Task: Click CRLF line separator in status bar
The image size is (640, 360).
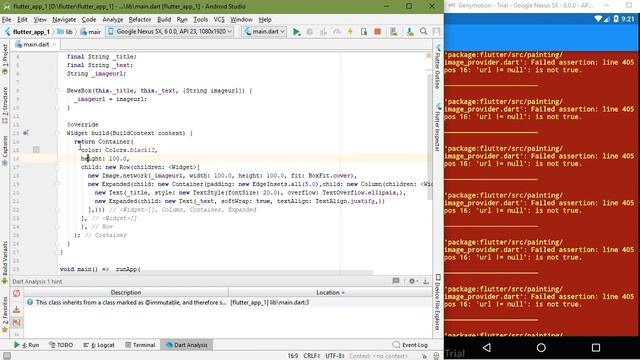Action: 312,356
